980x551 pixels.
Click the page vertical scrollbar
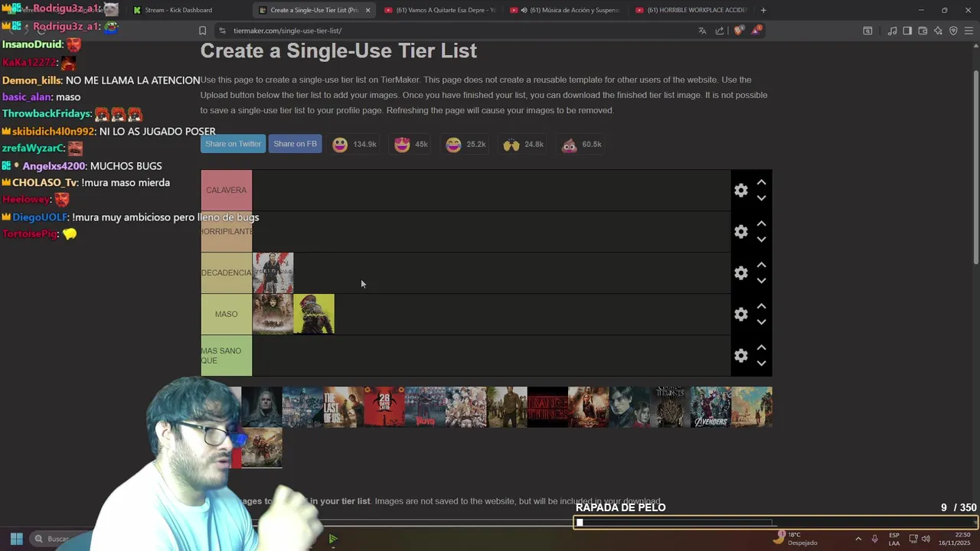click(x=975, y=168)
